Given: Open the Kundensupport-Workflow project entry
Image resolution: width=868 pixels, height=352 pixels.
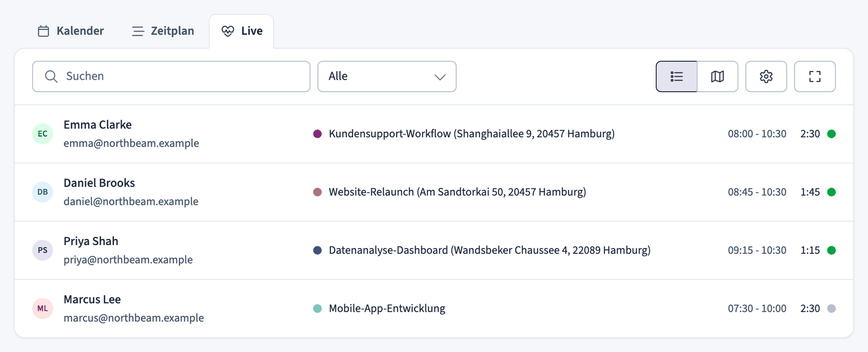Looking at the screenshot, I should coord(471,134).
